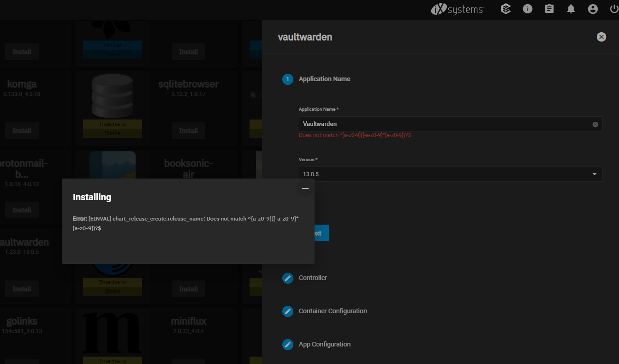Click miniflux version 2.0.33_4.0.4

(189, 331)
